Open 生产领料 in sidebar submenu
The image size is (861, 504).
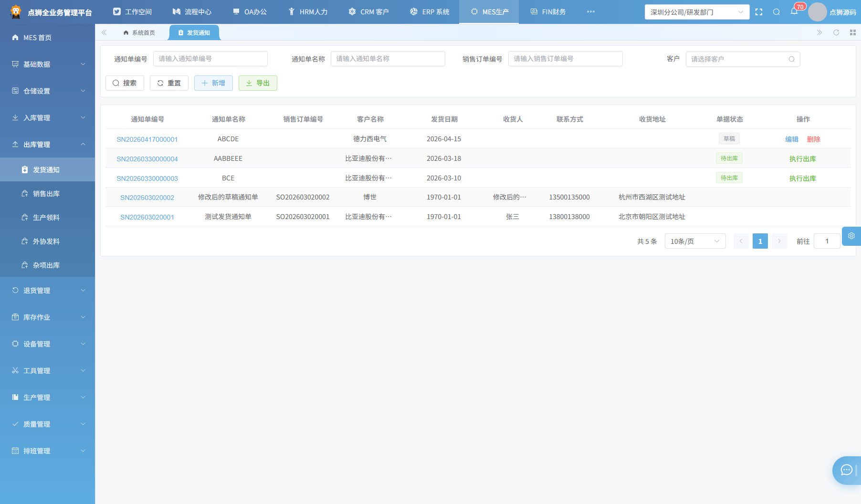(48, 217)
